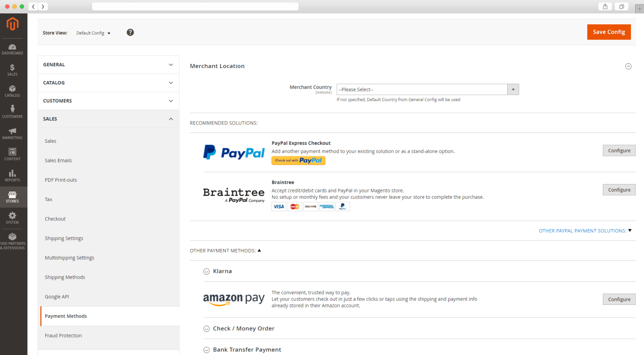The width and height of the screenshot is (644, 355).
Task: Click the small PayPal card icon
Action: [x=343, y=207]
